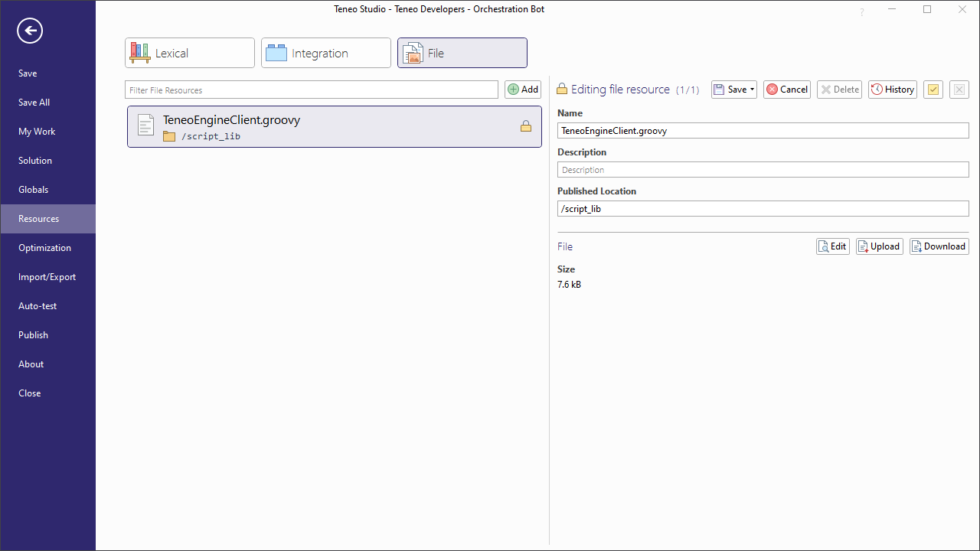980x551 pixels.
Task: Select Resources in the sidebar
Action: 47,219
